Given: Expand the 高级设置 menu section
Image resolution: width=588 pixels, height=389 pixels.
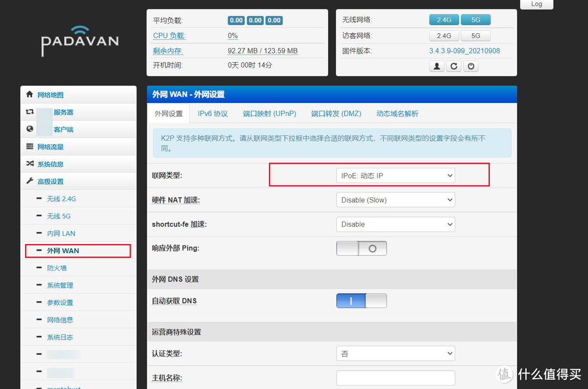Looking at the screenshot, I should pos(78,181).
